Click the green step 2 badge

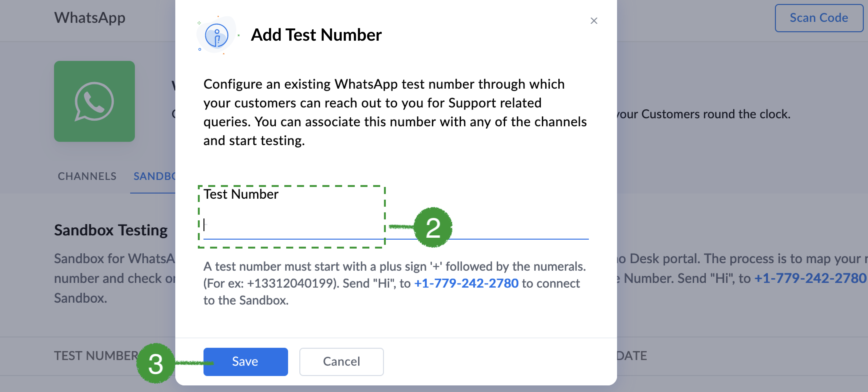pos(433,227)
